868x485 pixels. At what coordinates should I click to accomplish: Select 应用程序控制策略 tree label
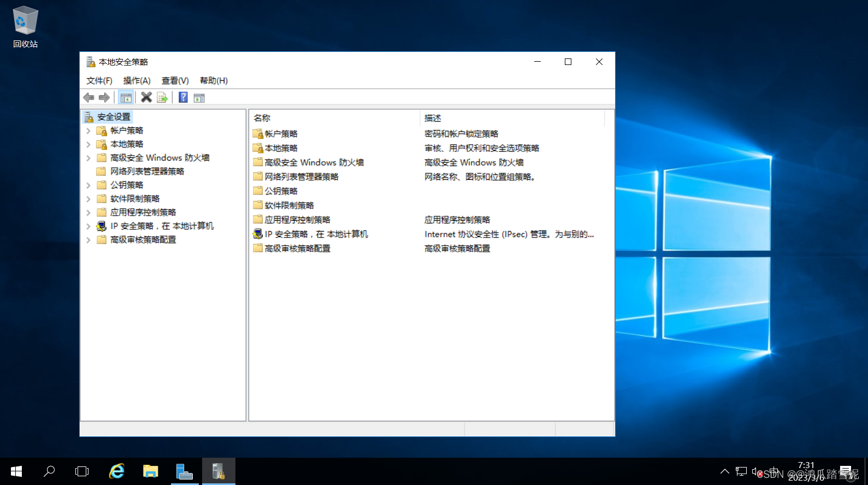point(143,212)
